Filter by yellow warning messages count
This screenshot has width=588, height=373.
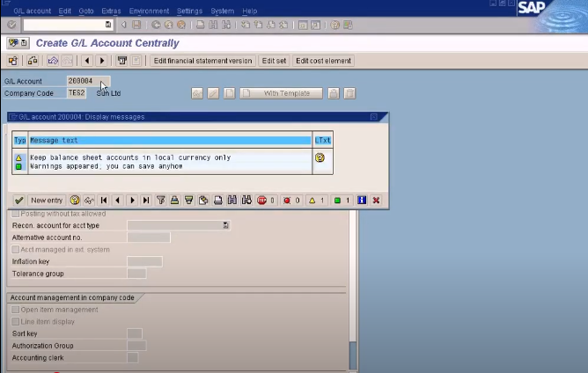[317, 201]
